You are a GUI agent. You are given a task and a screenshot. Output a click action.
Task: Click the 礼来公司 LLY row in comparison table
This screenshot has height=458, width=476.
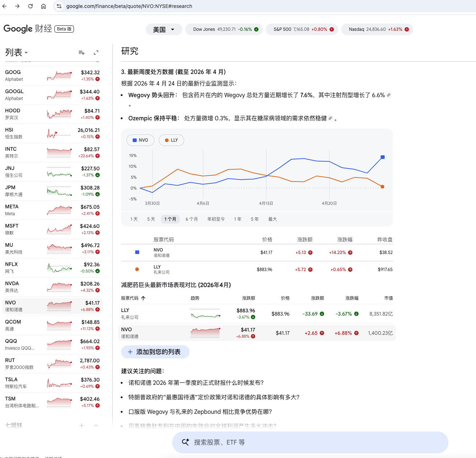[257, 314]
